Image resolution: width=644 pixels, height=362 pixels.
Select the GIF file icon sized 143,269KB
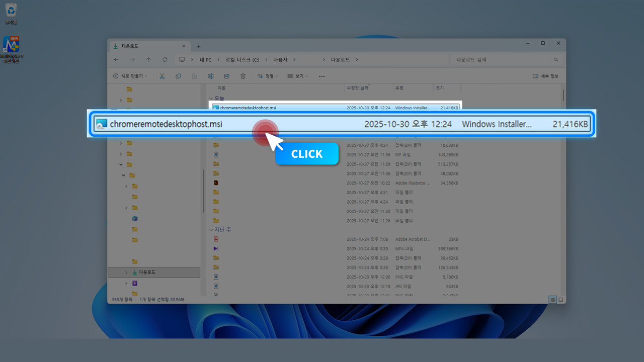point(216,155)
